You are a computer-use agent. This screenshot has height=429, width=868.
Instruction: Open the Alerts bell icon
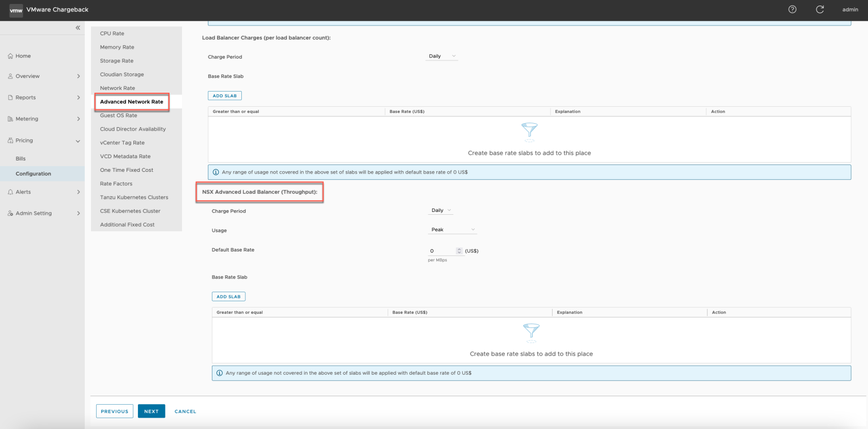pos(10,192)
